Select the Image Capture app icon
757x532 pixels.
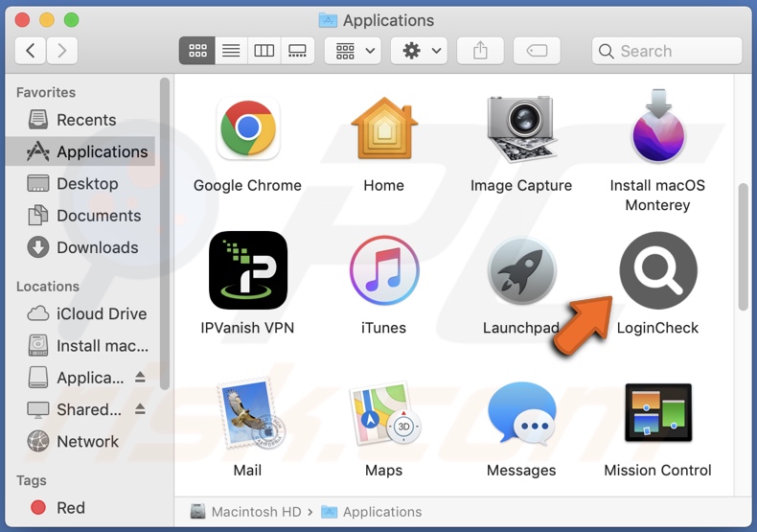(520, 128)
